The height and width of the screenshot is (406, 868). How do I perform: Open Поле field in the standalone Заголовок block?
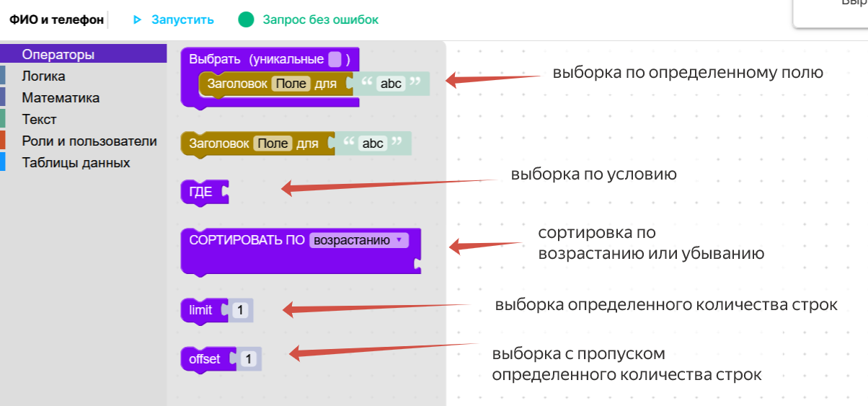273,144
